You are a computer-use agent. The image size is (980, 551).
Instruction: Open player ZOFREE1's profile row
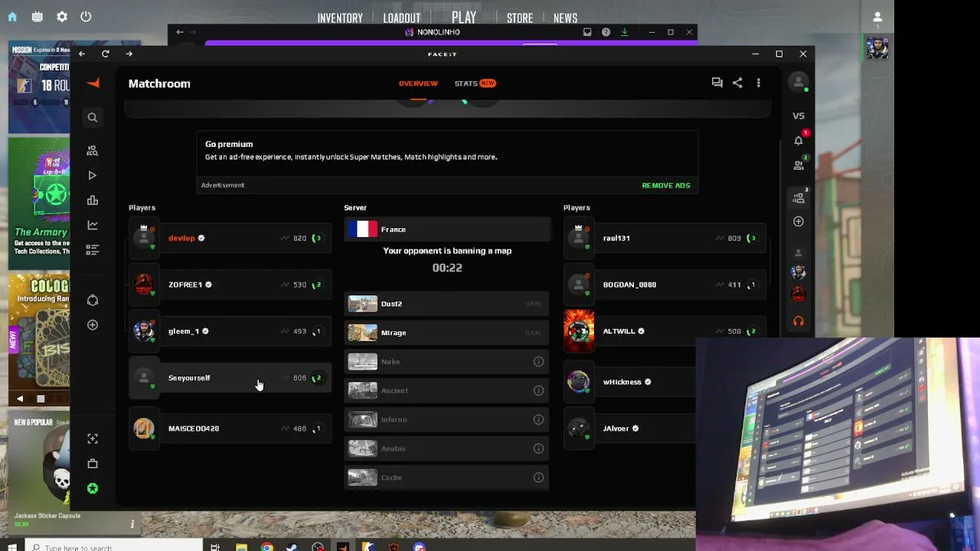(x=230, y=285)
